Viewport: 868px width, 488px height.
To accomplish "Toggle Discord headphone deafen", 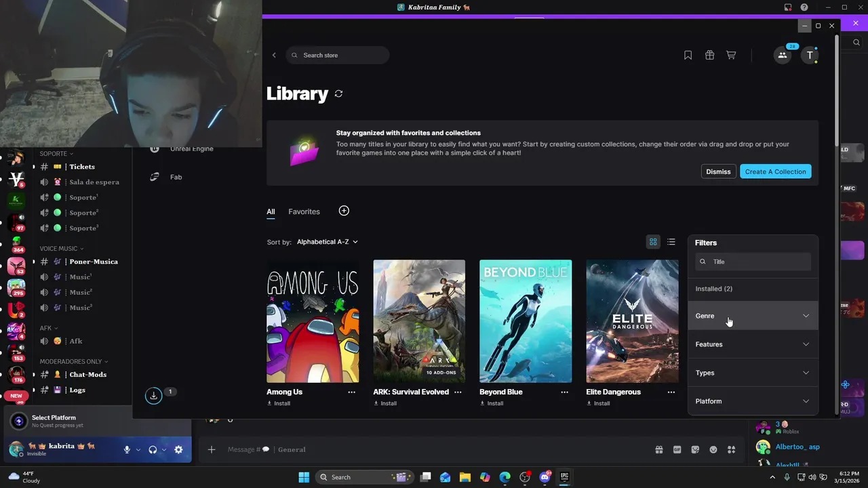I will click(x=153, y=449).
